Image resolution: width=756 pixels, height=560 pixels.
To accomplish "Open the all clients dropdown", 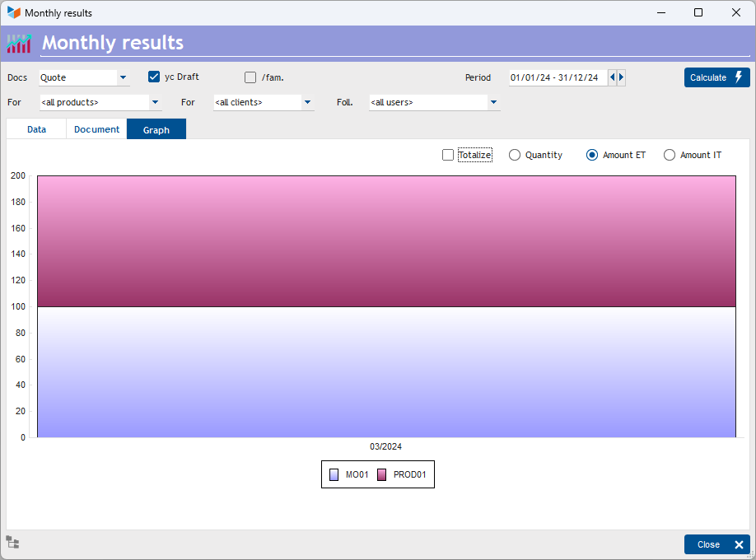I will pos(307,103).
